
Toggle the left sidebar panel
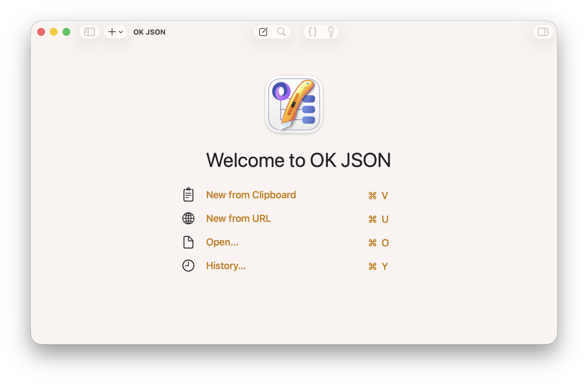[x=89, y=32]
